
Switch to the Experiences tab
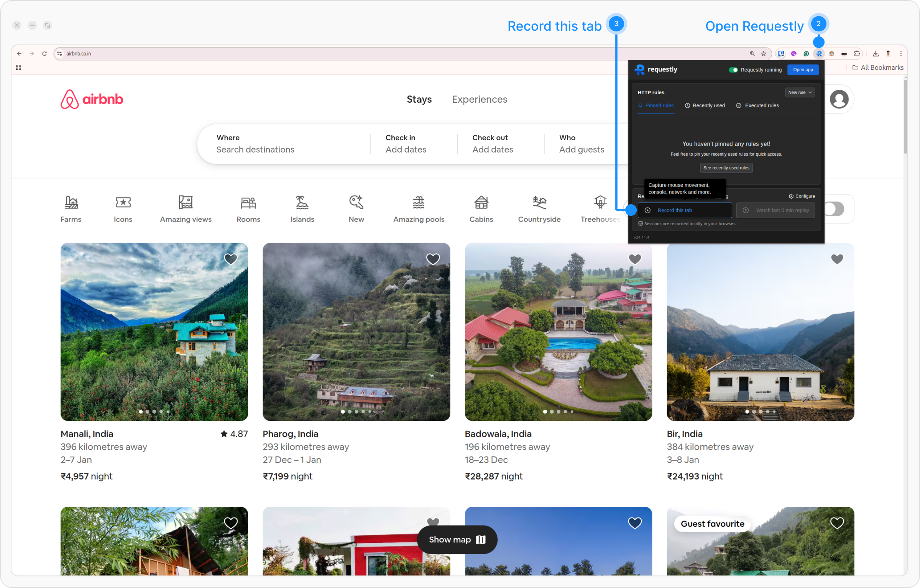tap(479, 99)
